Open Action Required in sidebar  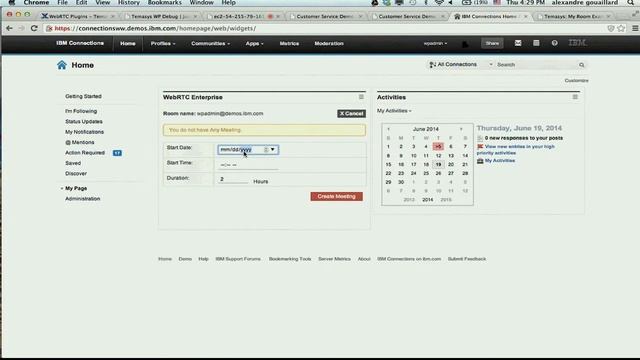tap(85, 153)
